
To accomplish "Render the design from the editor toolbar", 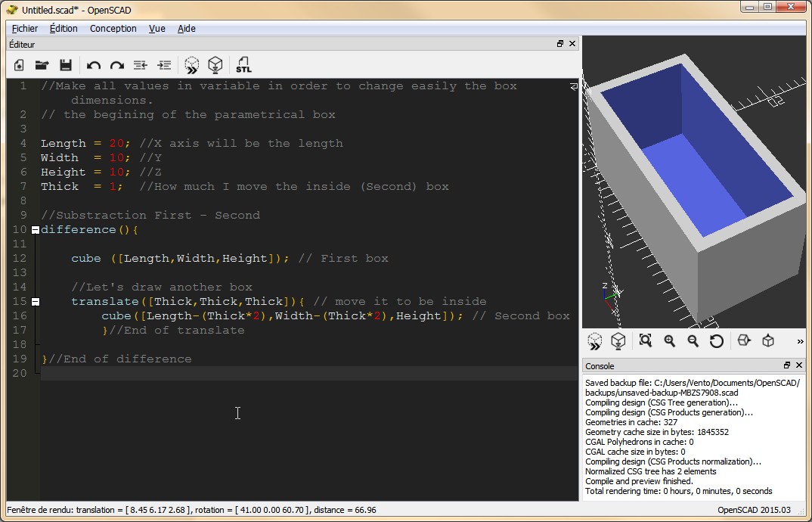I will (215, 65).
